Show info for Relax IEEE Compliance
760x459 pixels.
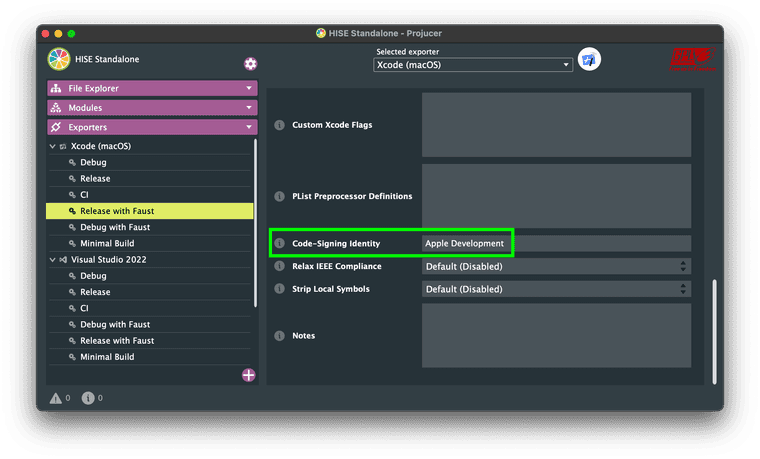click(279, 266)
